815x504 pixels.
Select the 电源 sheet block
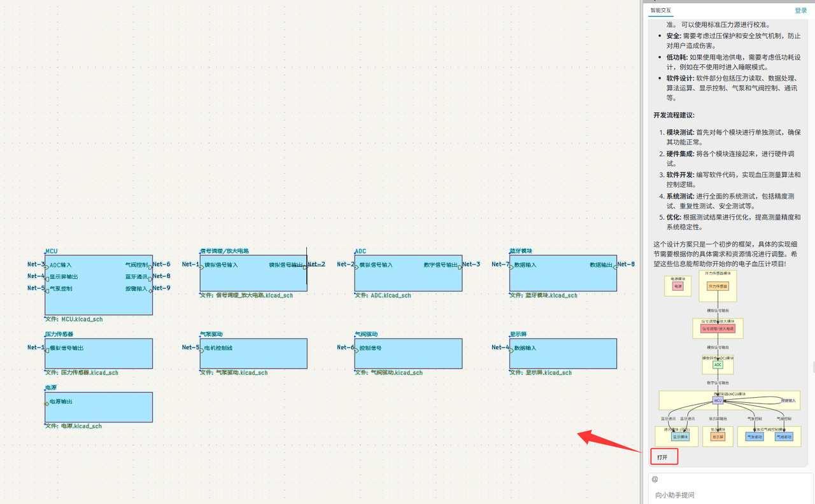click(x=99, y=412)
